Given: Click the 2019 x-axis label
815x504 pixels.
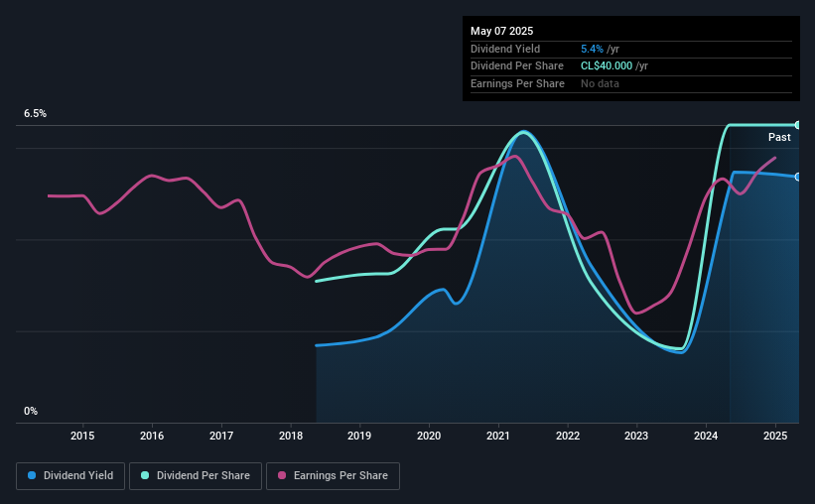Looking at the screenshot, I should 359,436.
